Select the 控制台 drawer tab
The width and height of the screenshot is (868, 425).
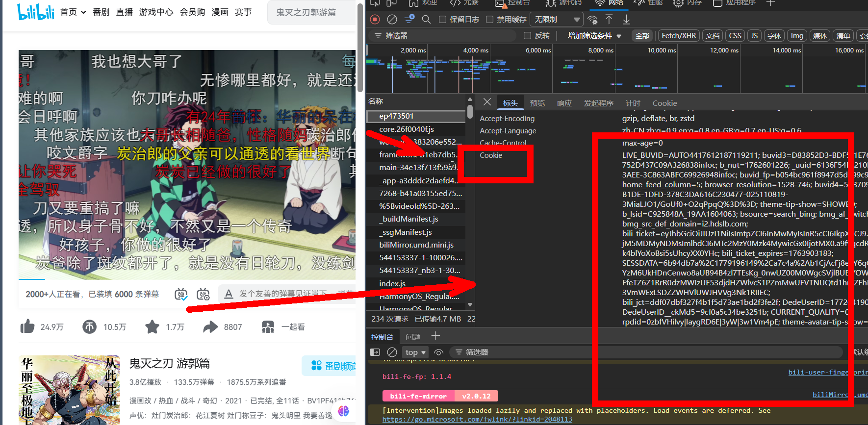382,337
